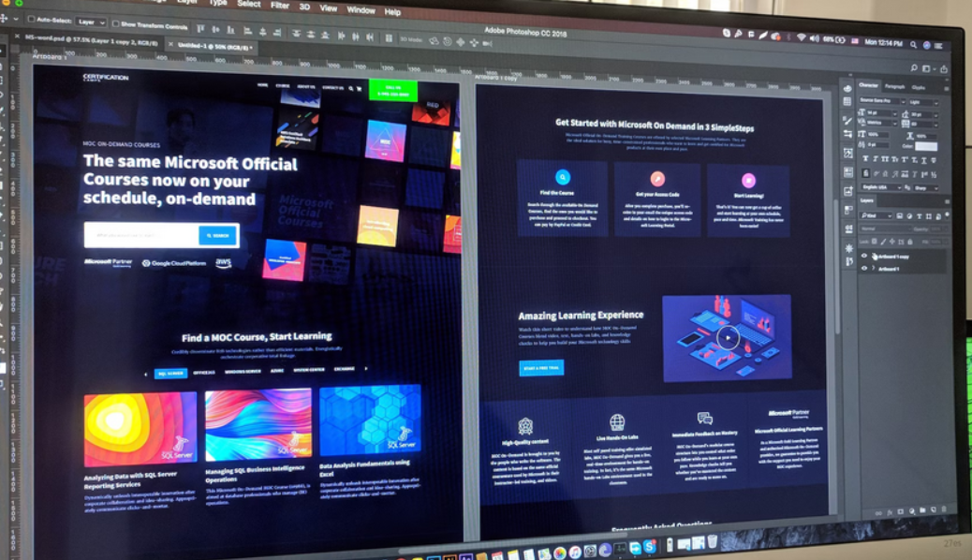Viewport: 972px width, 560px height.
Task: Open the Auto-Select Layer dropdown
Action: tap(91, 22)
